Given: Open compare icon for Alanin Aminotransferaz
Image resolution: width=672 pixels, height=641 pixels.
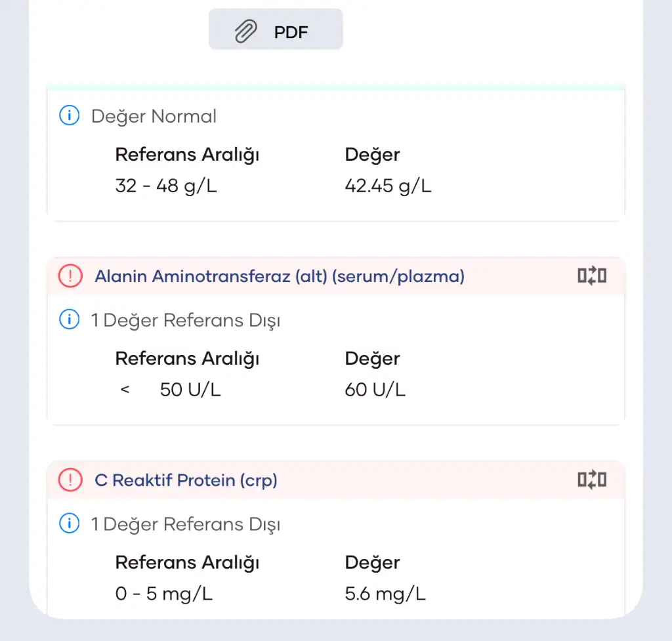Looking at the screenshot, I should pos(592,276).
